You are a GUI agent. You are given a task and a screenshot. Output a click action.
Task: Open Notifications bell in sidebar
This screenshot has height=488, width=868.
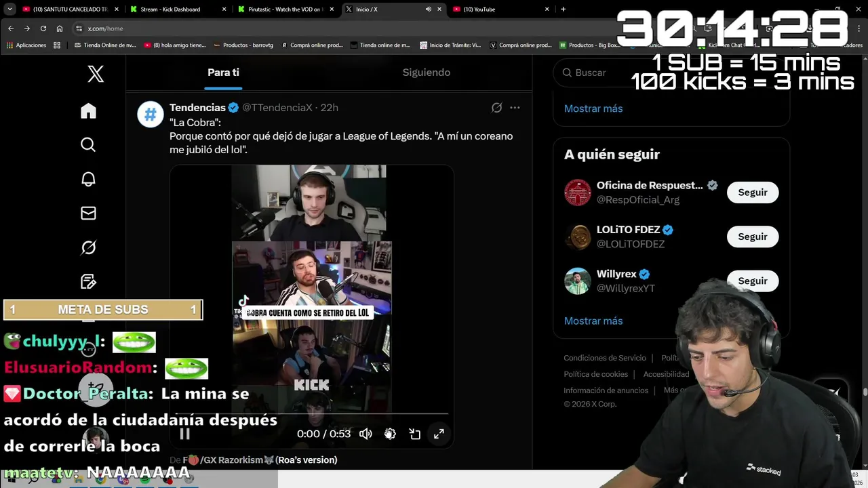(88, 179)
